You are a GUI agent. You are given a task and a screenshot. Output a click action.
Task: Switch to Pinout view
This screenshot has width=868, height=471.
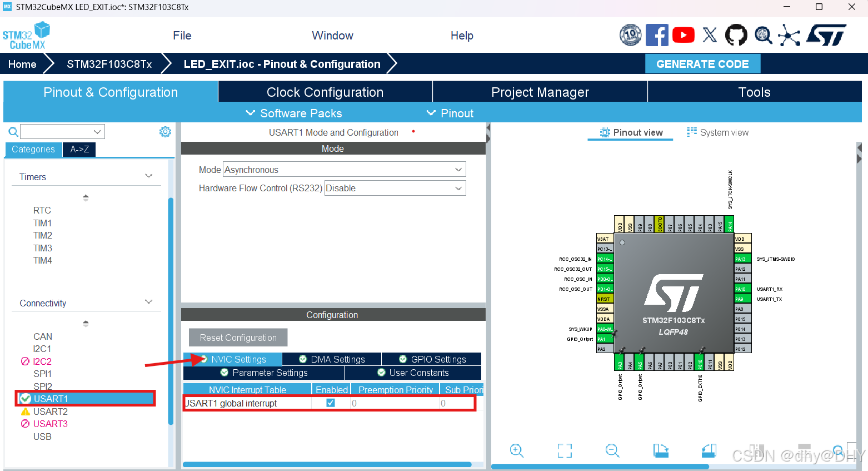tap(631, 132)
